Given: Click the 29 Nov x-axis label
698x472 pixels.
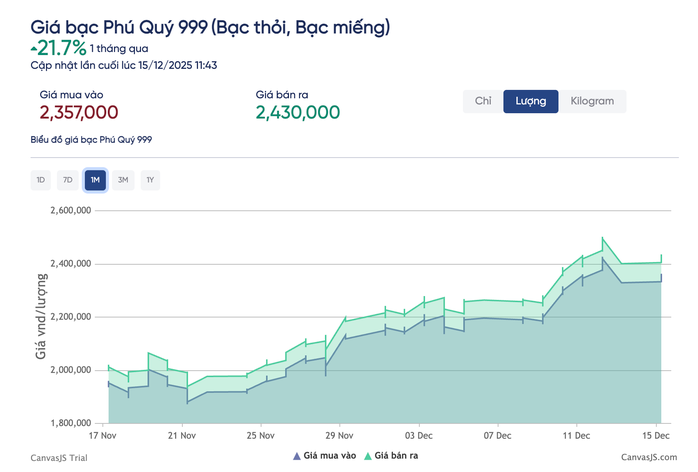Looking at the screenshot, I should 339,436.
